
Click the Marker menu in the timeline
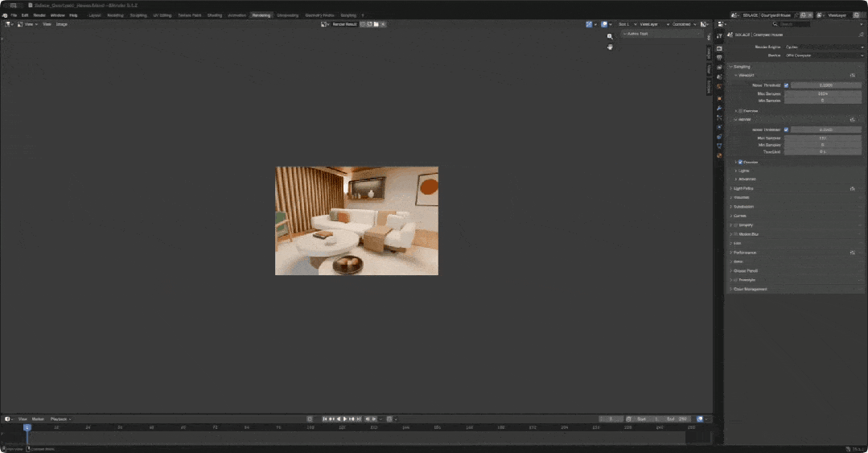[x=38, y=419]
